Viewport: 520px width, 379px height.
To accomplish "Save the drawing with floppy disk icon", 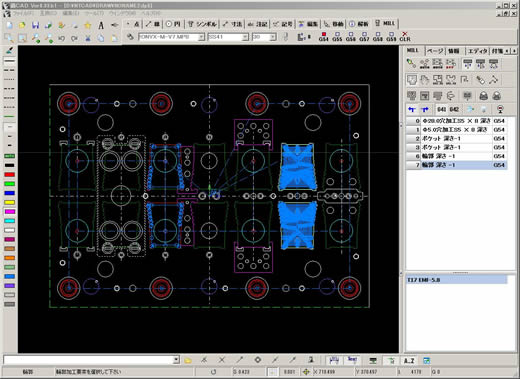I will coord(35,25).
